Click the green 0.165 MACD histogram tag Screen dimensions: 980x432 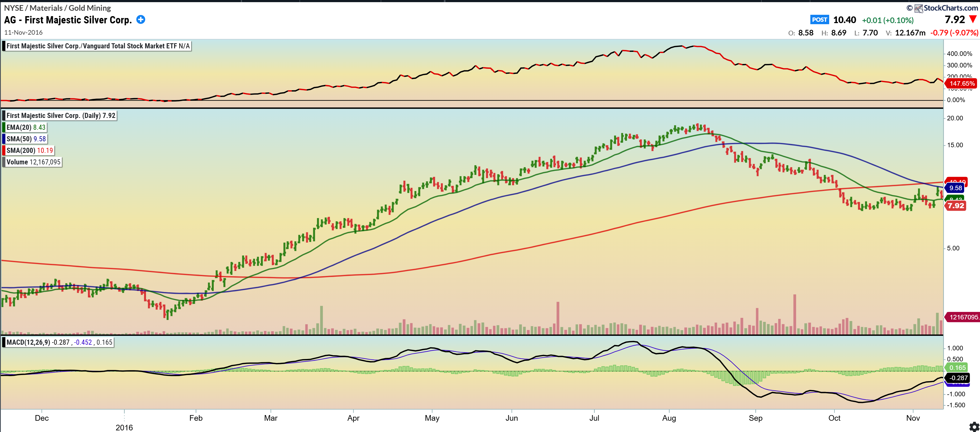coord(957,367)
